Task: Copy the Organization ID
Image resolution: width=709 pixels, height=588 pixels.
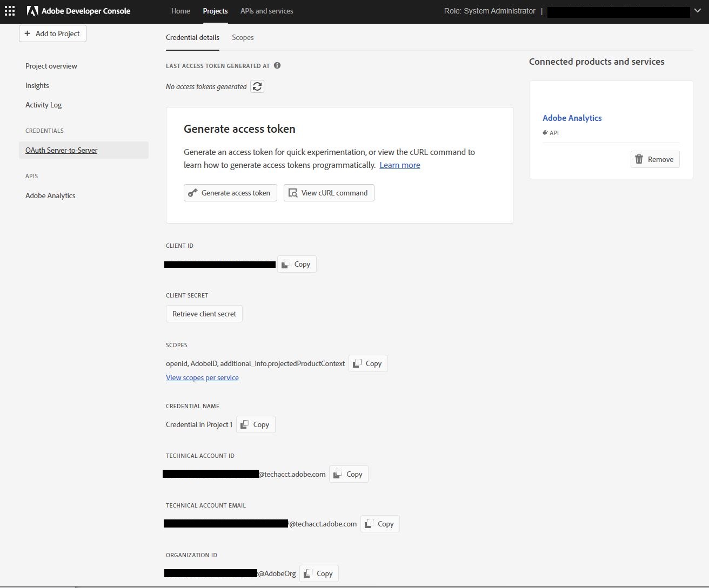Action: [319, 573]
